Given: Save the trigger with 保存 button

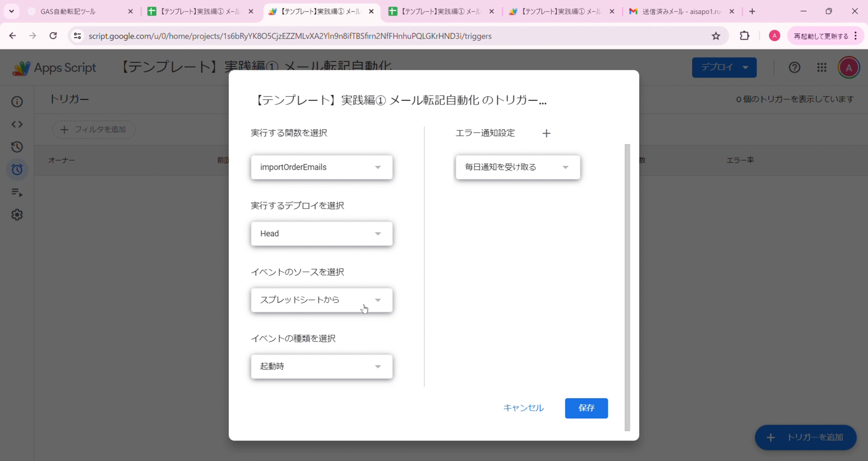Looking at the screenshot, I should [x=586, y=408].
